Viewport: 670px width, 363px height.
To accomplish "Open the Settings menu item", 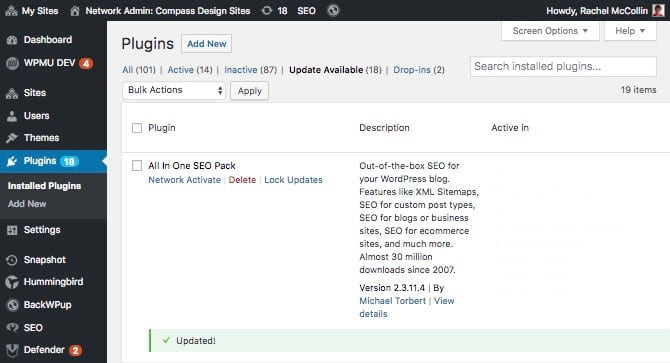I will coord(42,230).
